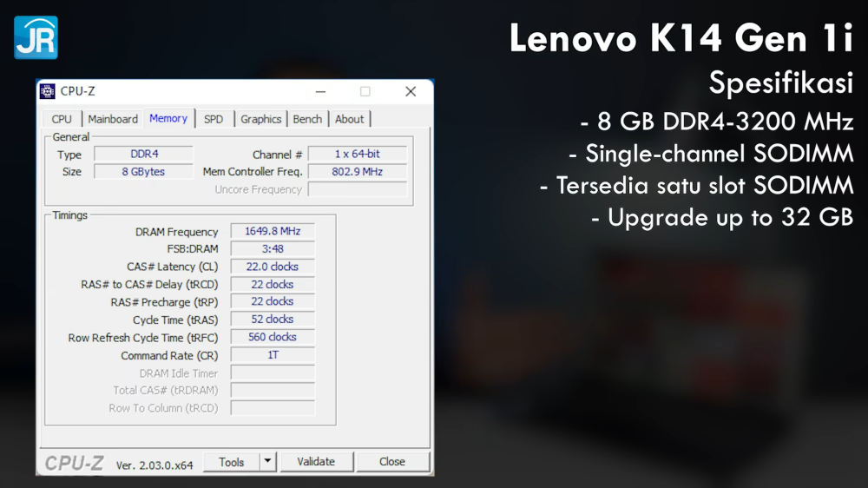Click the Row Refresh Cycle Time (tRFC) label
The height and width of the screenshot is (488, 868).
click(x=143, y=338)
